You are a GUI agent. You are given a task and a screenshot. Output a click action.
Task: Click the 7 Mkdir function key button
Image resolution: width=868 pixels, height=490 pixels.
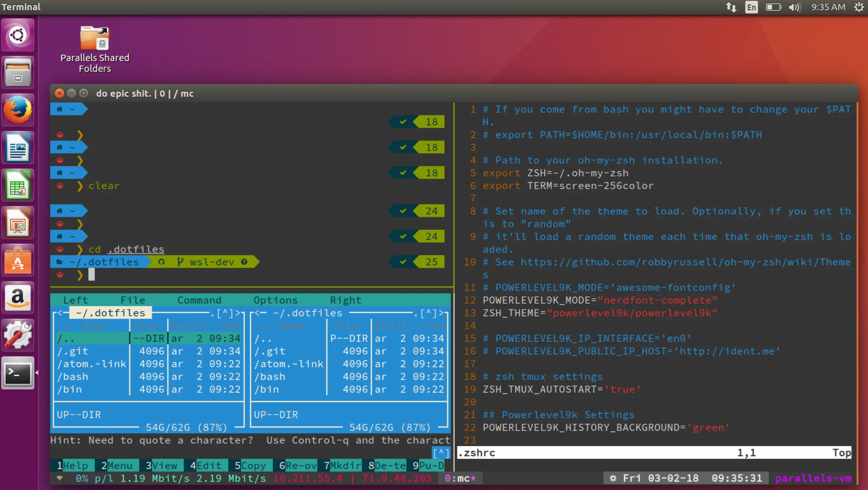click(x=342, y=465)
